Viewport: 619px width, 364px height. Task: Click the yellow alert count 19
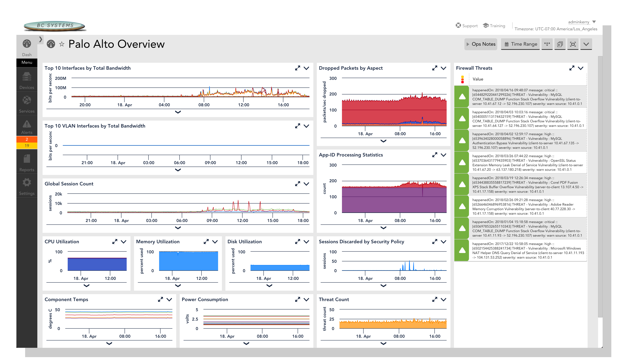tap(27, 146)
